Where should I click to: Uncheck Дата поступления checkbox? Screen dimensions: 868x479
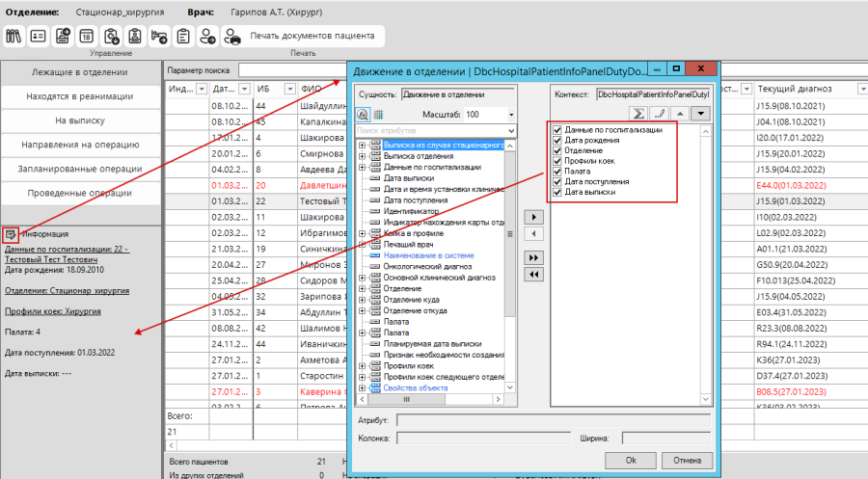[x=557, y=181]
